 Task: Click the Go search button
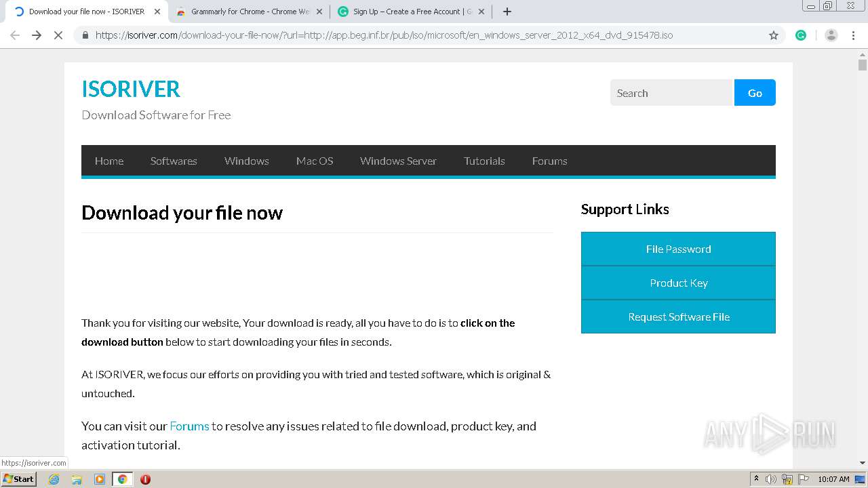pyautogui.click(x=755, y=93)
